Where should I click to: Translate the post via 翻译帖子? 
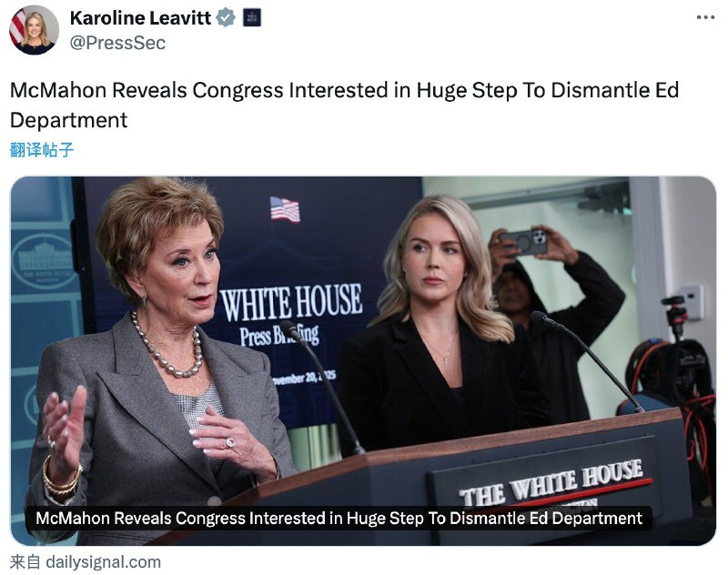pos(42,150)
